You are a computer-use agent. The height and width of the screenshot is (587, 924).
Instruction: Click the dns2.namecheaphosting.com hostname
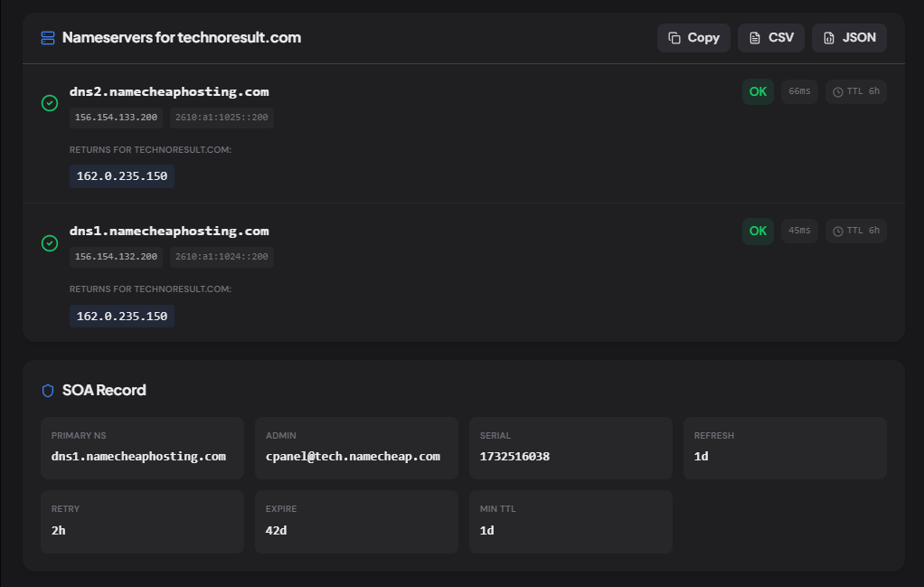tap(169, 92)
